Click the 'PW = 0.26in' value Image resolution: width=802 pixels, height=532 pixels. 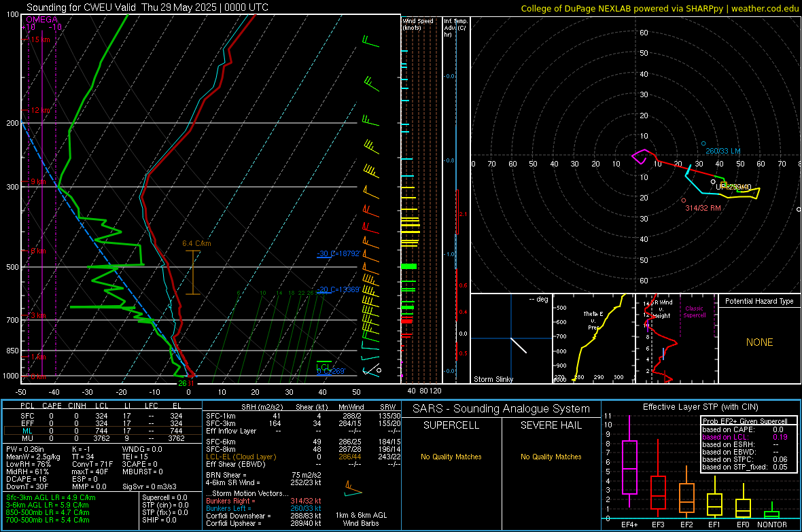pos(26,449)
